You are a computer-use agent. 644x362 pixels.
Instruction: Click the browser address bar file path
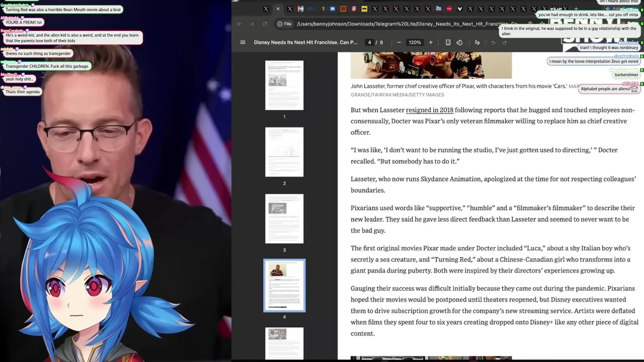coord(407,24)
